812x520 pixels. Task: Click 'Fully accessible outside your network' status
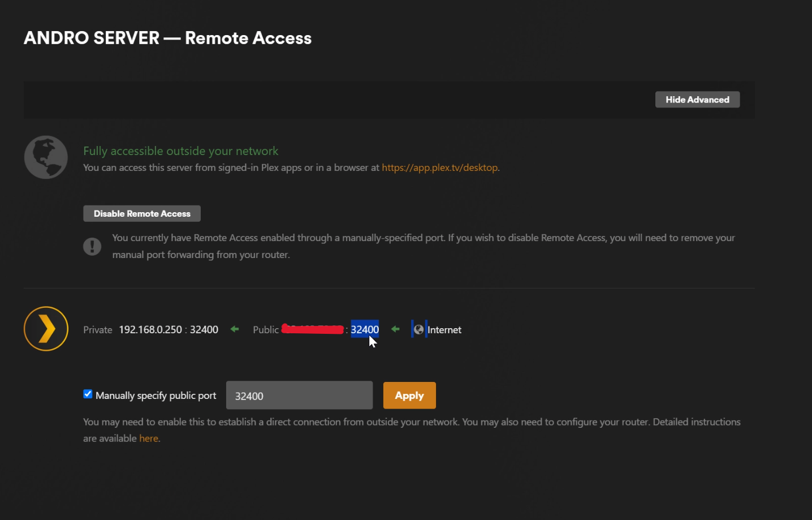coord(181,151)
